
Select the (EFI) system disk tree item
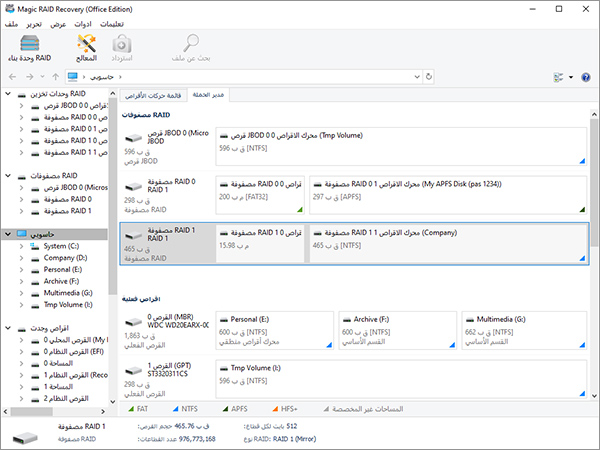coord(73,352)
